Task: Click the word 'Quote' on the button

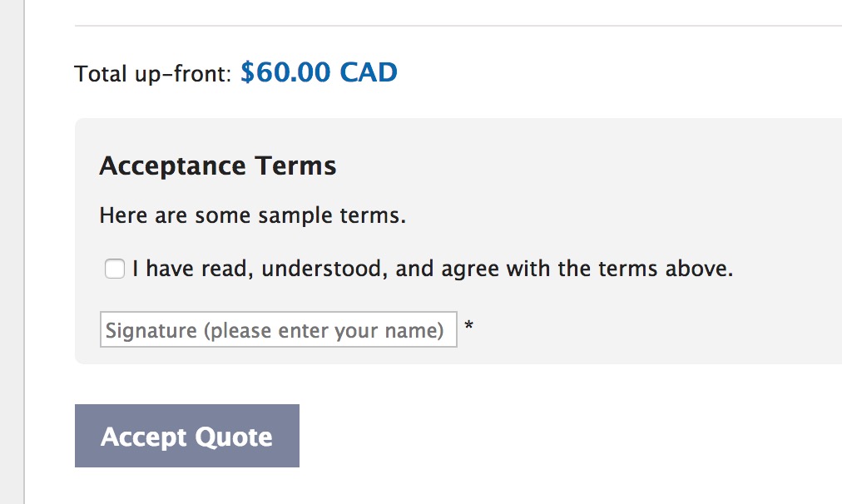Action: click(234, 437)
